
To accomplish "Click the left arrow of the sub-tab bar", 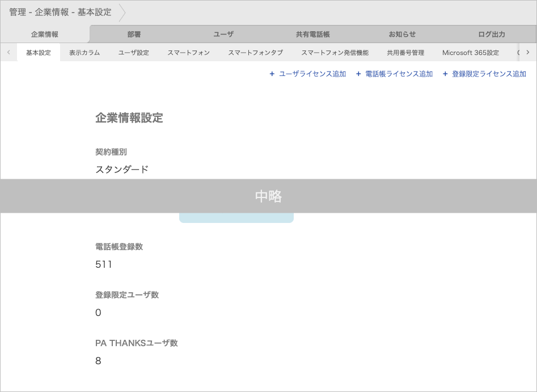I will point(9,52).
